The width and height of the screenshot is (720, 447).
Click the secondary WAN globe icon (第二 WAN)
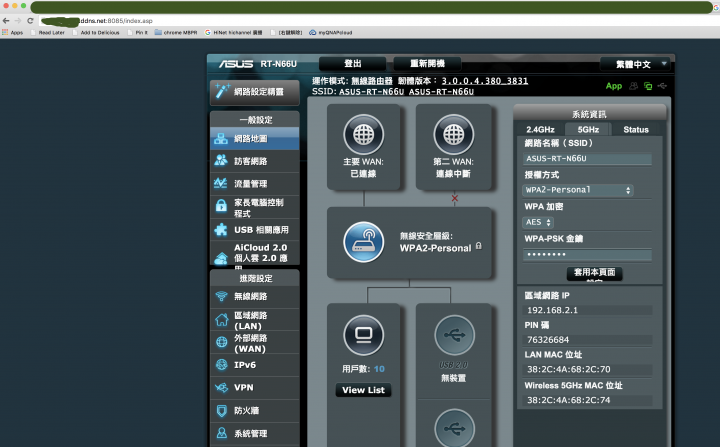(454, 135)
